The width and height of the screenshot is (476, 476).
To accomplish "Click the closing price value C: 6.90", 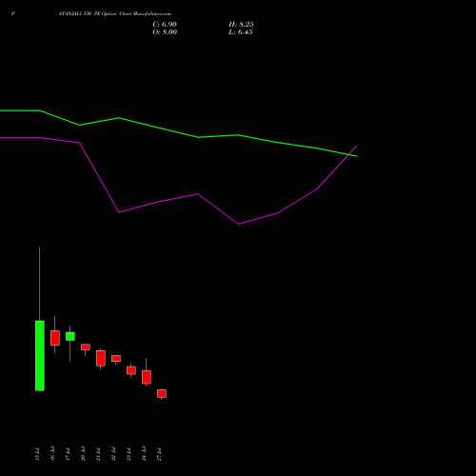I will pos(165,25).
